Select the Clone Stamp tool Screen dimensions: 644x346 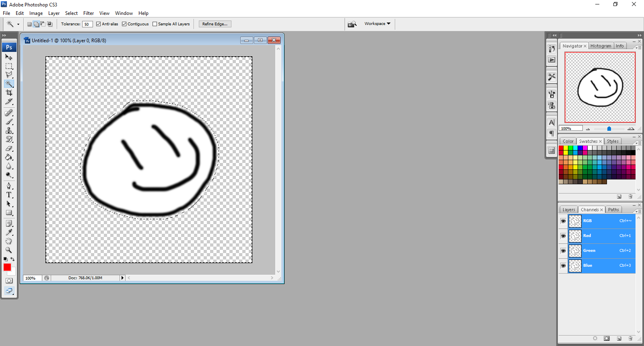tap(9, 131)
